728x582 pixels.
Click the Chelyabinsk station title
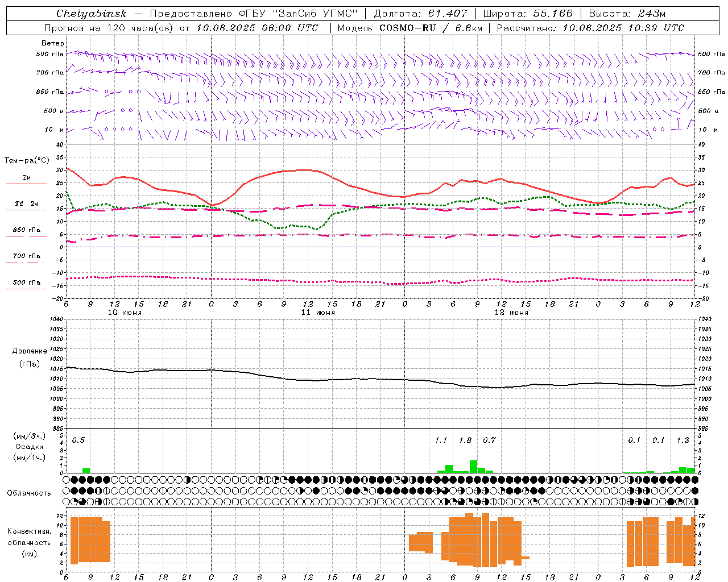tap(91, 14)
